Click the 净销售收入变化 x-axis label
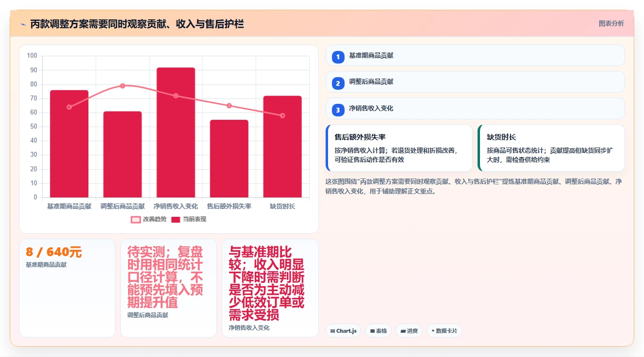The image size is (644, 357). click(x=176, y=206)
